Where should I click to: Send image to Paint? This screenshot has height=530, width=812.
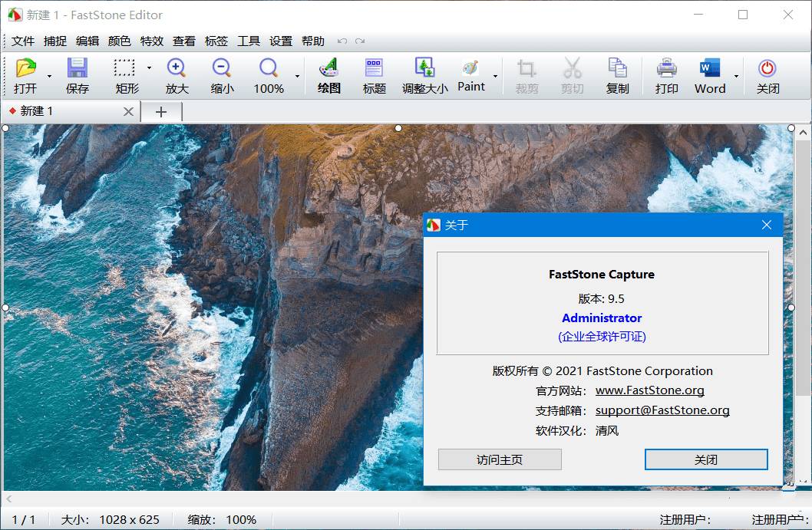[470, 74]
